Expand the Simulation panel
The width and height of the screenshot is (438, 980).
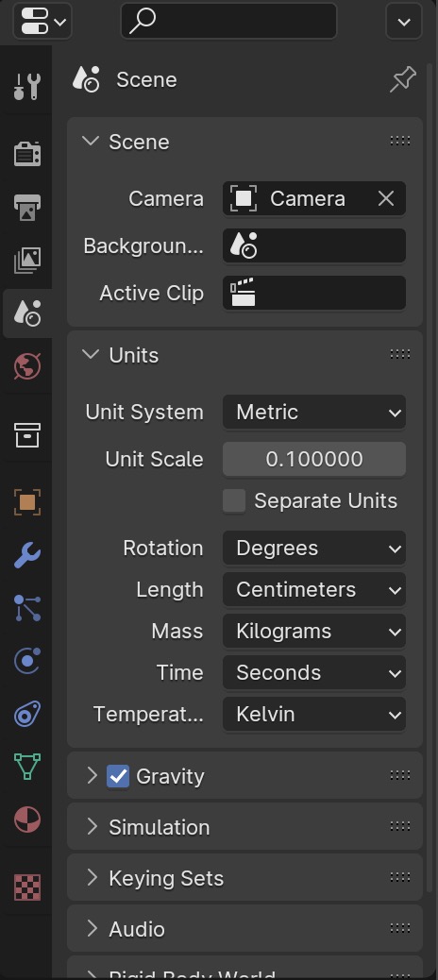pyautogui.click(x=92, y=827)
